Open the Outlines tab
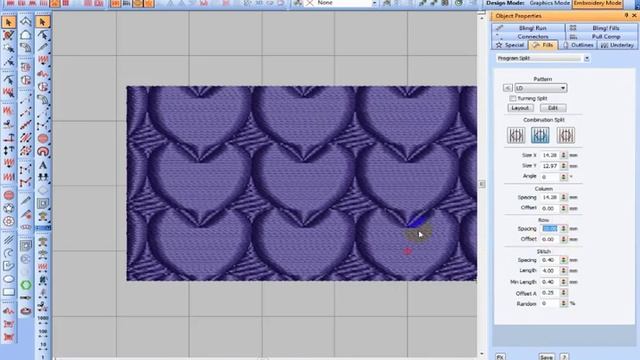This screenshot has height=360, width=640. pyautogui.click(x=578, y=45)
